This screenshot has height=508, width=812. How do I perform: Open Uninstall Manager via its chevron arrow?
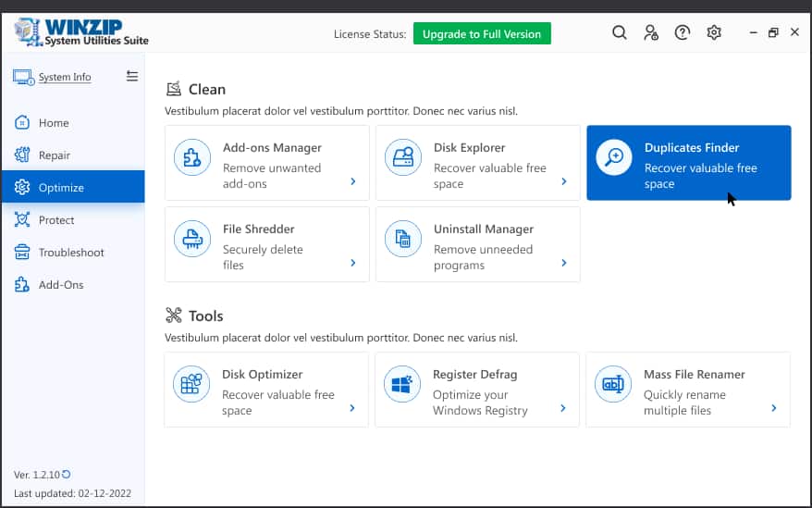[564, 263]
